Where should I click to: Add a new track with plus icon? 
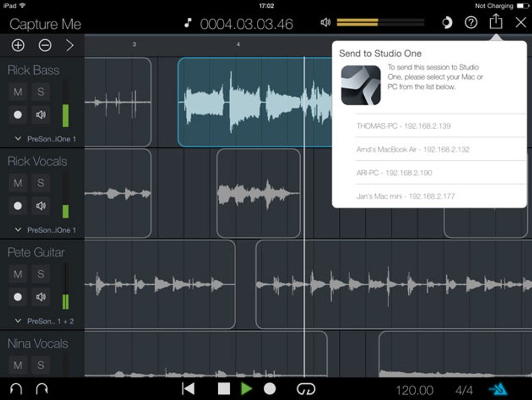(x=18, y=45)
